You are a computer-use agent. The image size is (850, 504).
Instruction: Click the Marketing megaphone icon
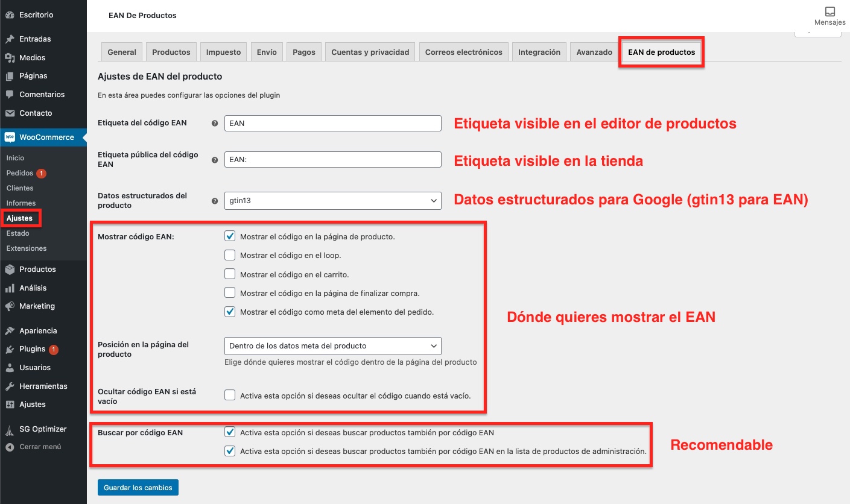(x=10, y=306)
